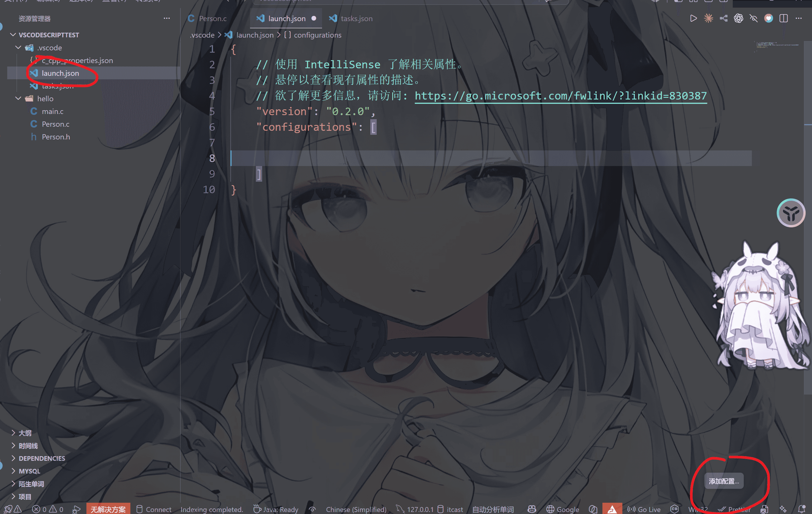This screenshot has height=514, width=812.
Task: Open the ChatGPT icon in editor toolbar
Action: tap(738, 18)
